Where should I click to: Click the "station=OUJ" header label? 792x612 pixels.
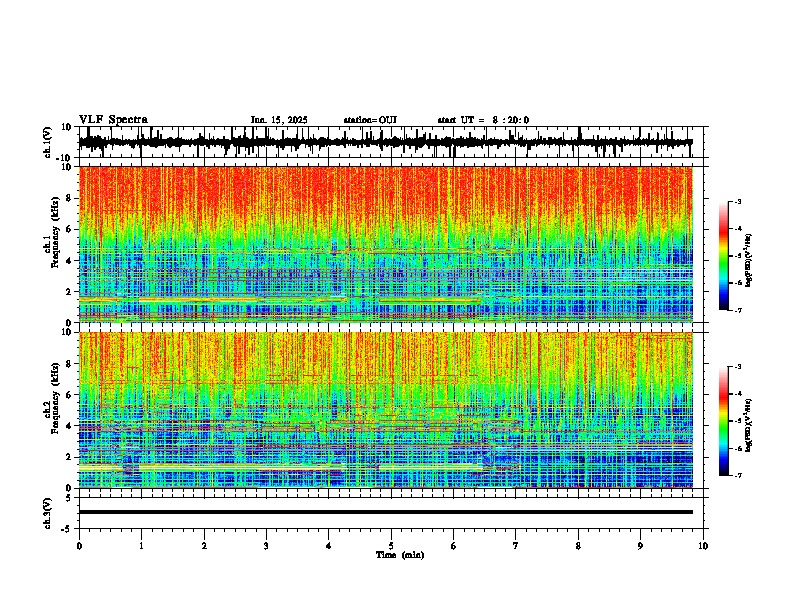point(370,120)
